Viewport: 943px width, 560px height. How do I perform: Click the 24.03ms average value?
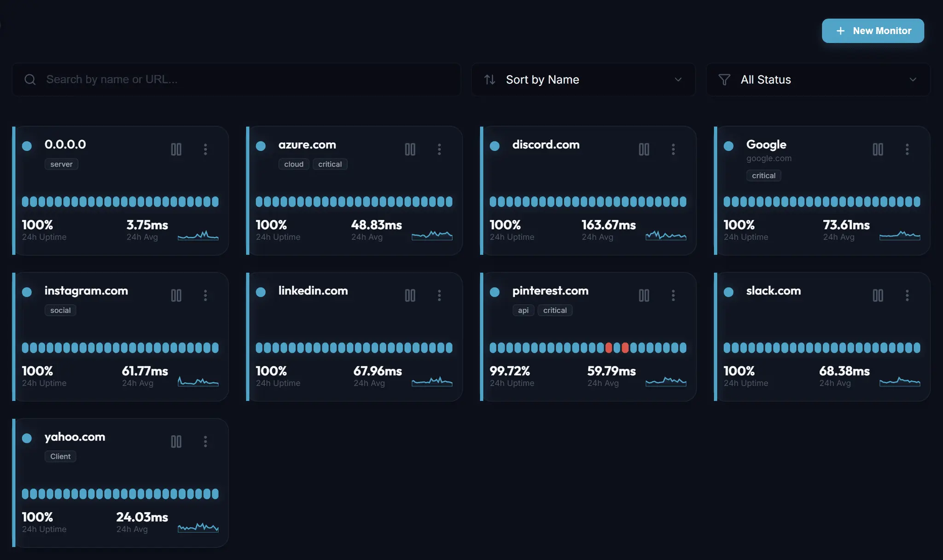pos(142,517)
